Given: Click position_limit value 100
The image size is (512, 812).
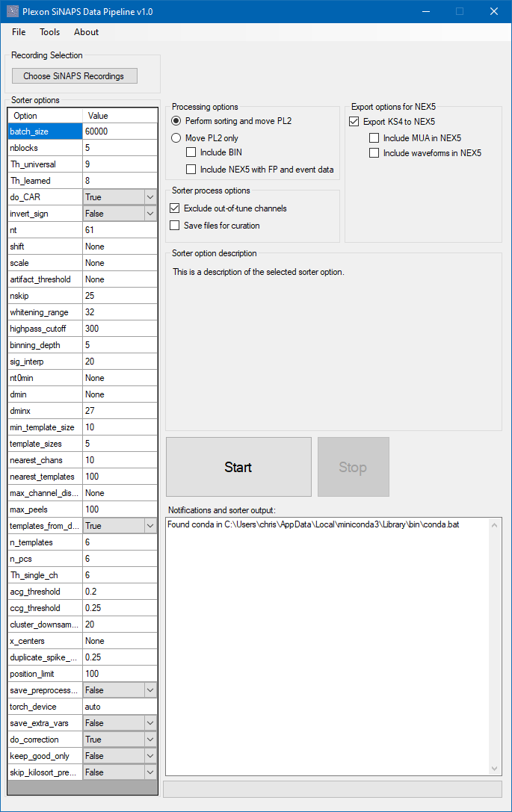Looking at the screenshot, I should pos(120,674).
